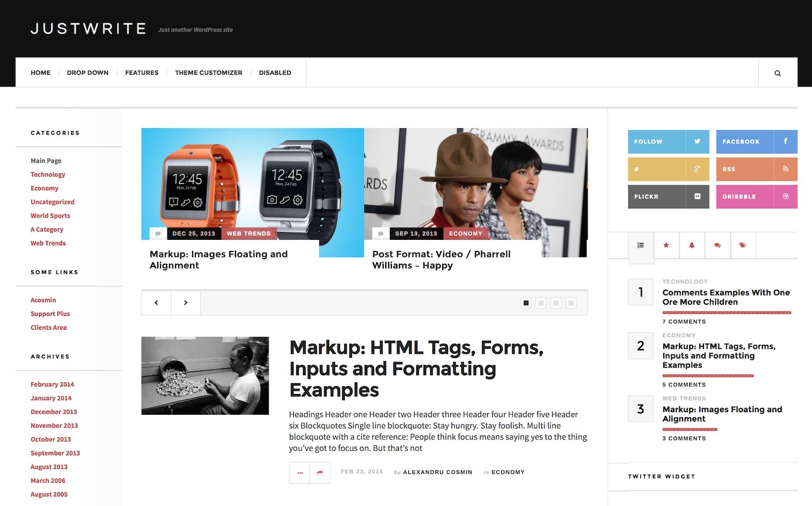Open the Drop Down menu item
Screen dimensions: 812x506
pyautogui.click(x=88, y=73)
